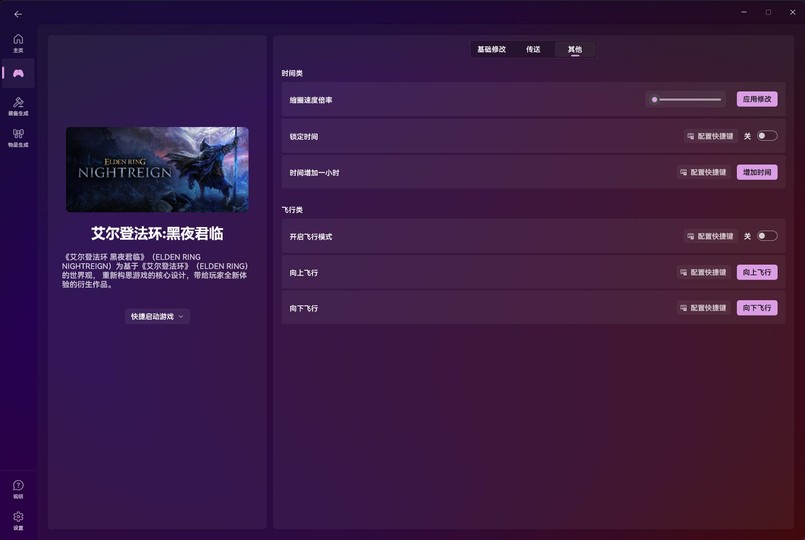Select the 其他 tab
The image size is (805, 540).
point(574,49)
